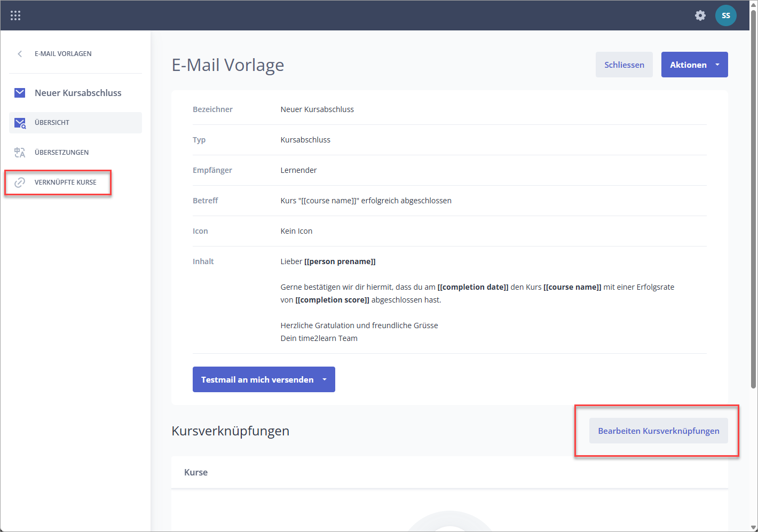Image resolution: width=758 pixels, height=532 pixels.
Task: Click the Neuer Kursabschluss sidebar title
Action: [x=78, y=93]
